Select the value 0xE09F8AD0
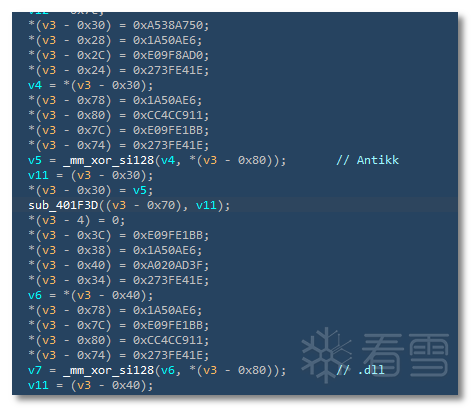 (168, 55)
